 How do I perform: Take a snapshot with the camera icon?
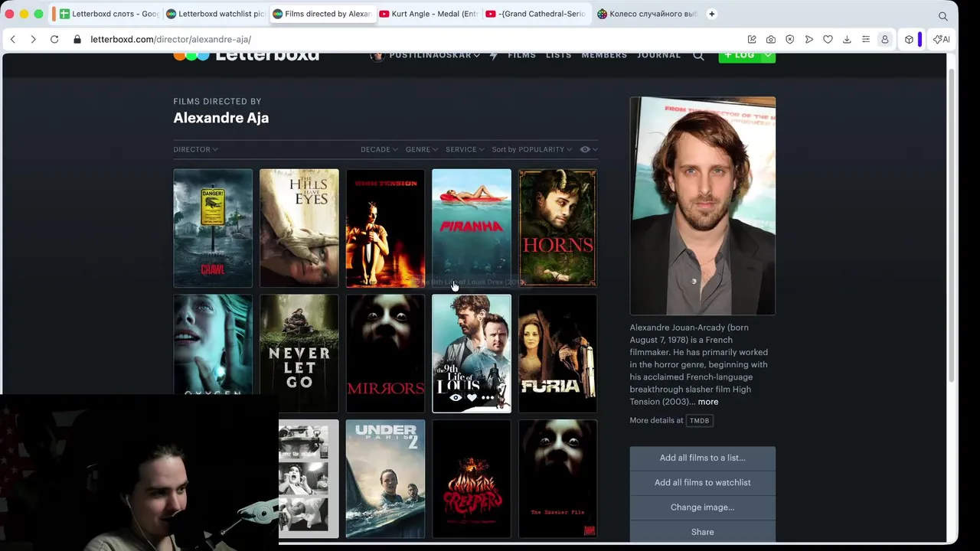771,39
